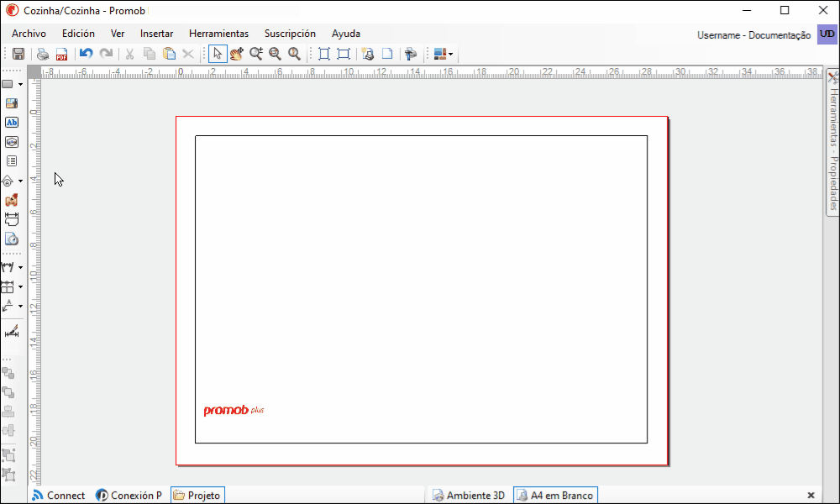Viewport: 840px width, 504px height.
Task: Click the top overlapping squares icon
Action: tap(8, 373)
